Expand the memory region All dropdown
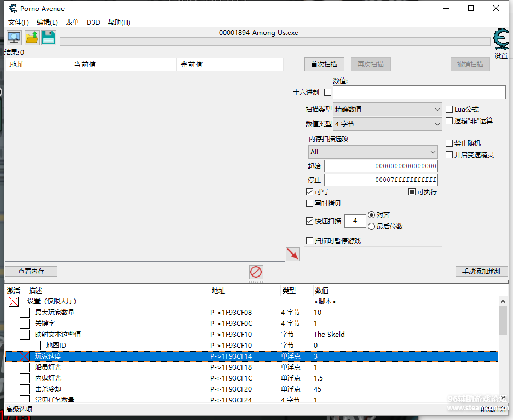513x420 pixels. [373, 152]
